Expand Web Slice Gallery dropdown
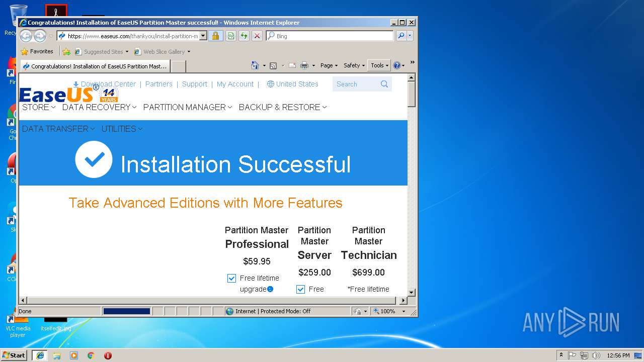 (189, 52)
